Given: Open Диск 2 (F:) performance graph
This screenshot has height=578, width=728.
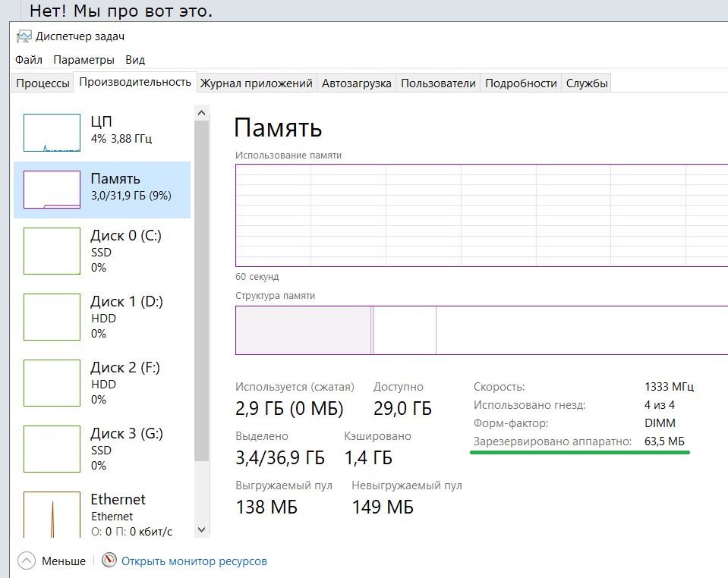Looking at the screenshot, I should (x=52, y=383).
